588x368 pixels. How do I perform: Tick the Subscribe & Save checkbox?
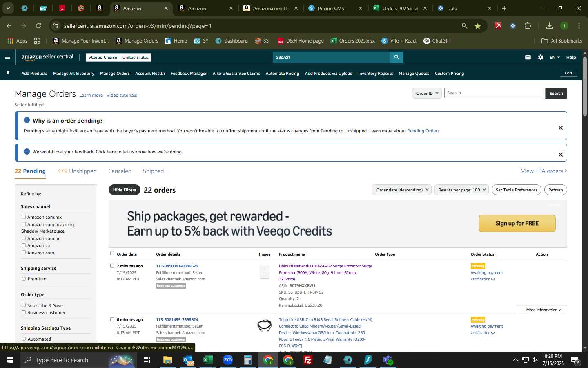pos(24,305)
